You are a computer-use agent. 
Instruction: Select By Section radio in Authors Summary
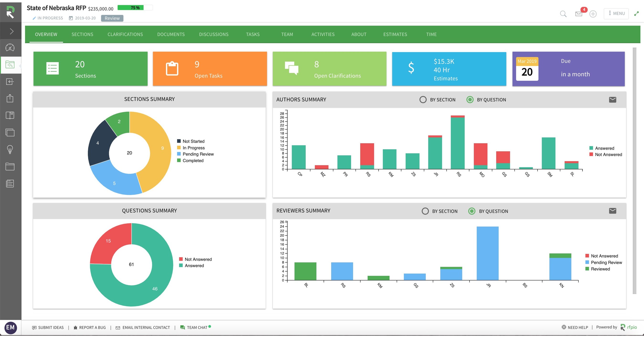coord(423,99)
